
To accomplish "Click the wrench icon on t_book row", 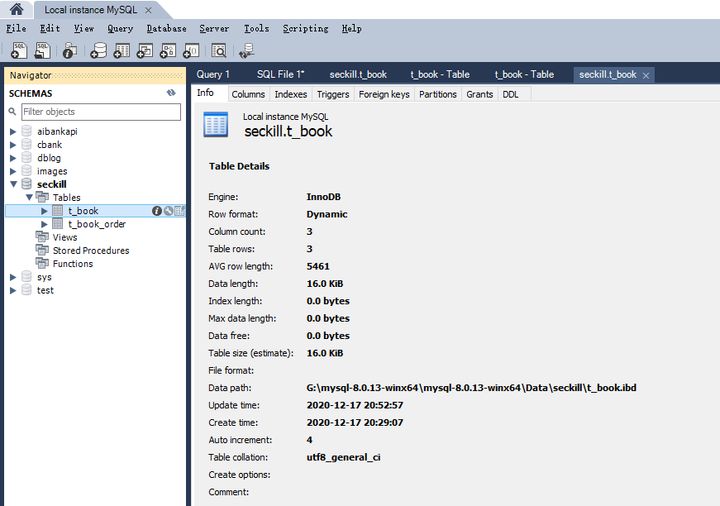I will (x=169, y=211).
